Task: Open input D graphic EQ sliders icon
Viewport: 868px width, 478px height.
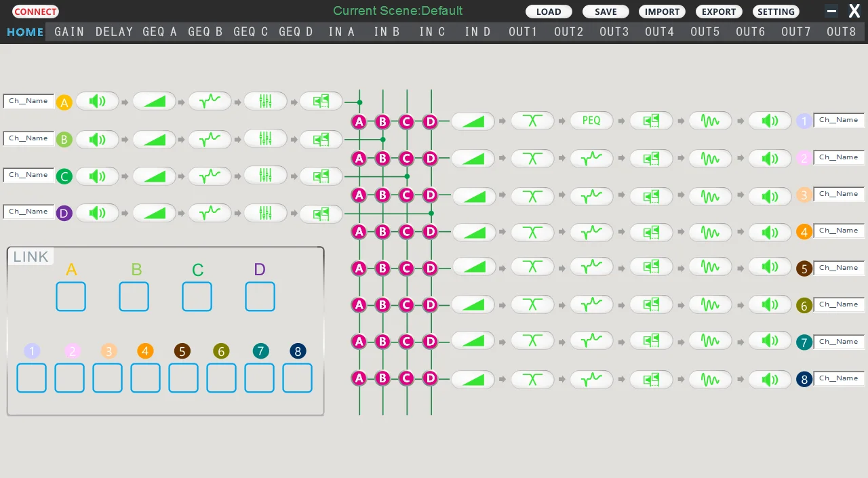Action: click(266, 212)
